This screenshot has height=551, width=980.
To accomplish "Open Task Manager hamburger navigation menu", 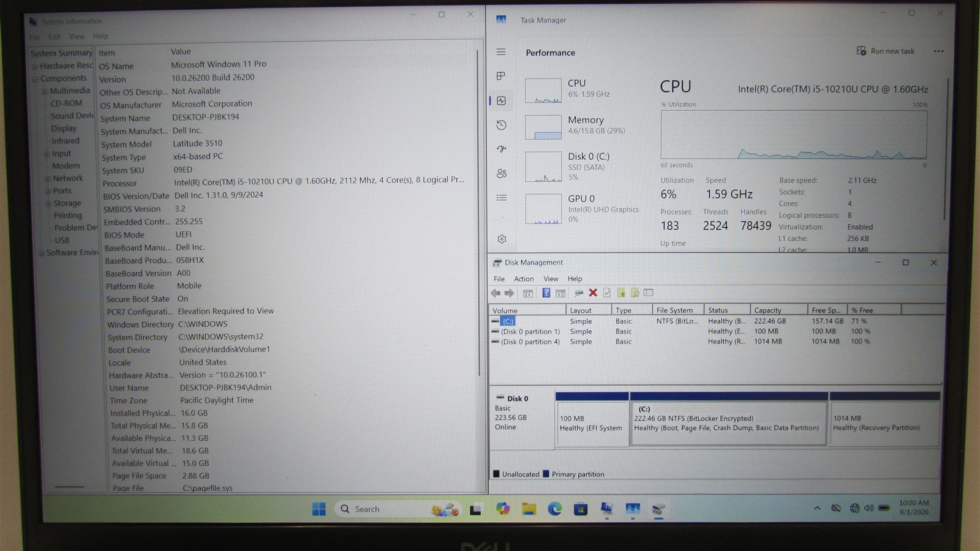I will pyautogui.click(x=501, y=52).
